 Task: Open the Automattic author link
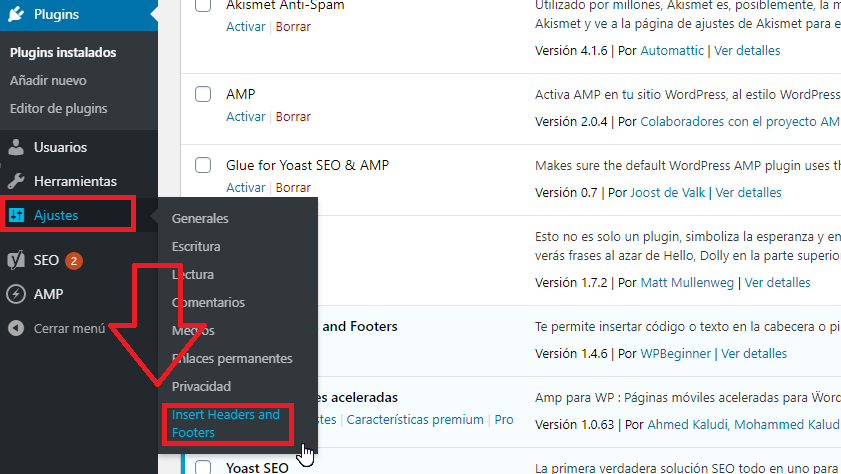tap(672, 50)
